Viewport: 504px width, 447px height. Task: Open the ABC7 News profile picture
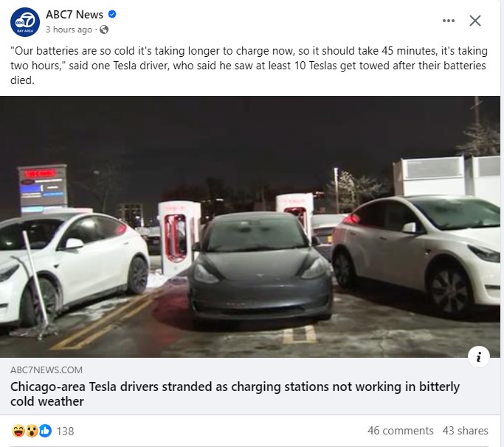pos(25,22)
